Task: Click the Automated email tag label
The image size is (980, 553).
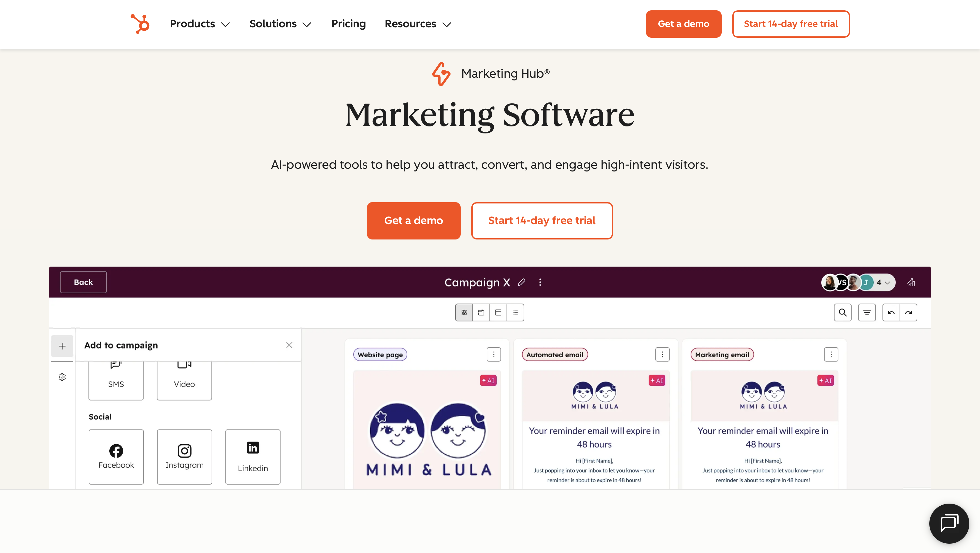Action: click(x=555, y=355)
